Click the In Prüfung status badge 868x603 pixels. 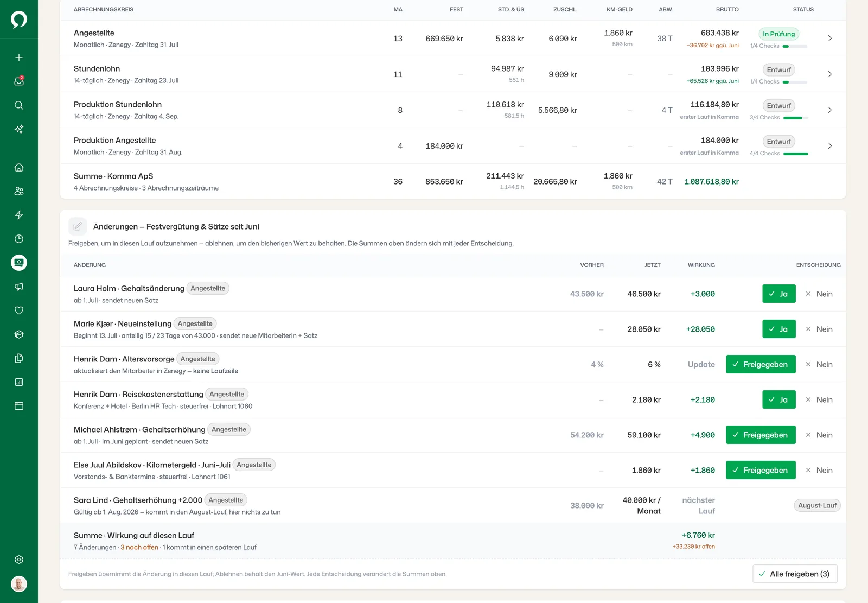[778, 34]
